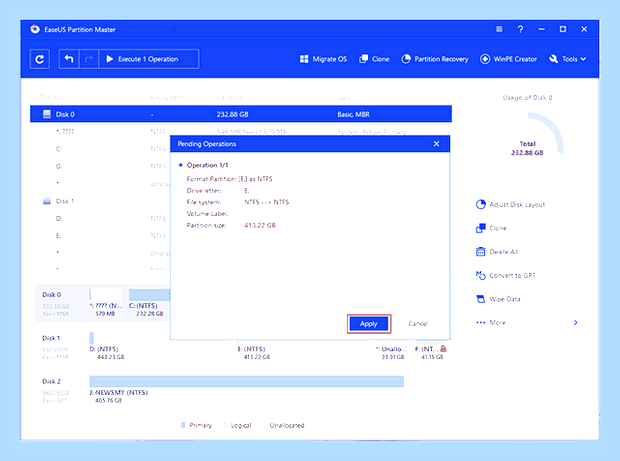Image resolution: width=620 pixels, height=461 pixels.
Task: Click the lock icon on the F: partition
Action: point(443,348)
